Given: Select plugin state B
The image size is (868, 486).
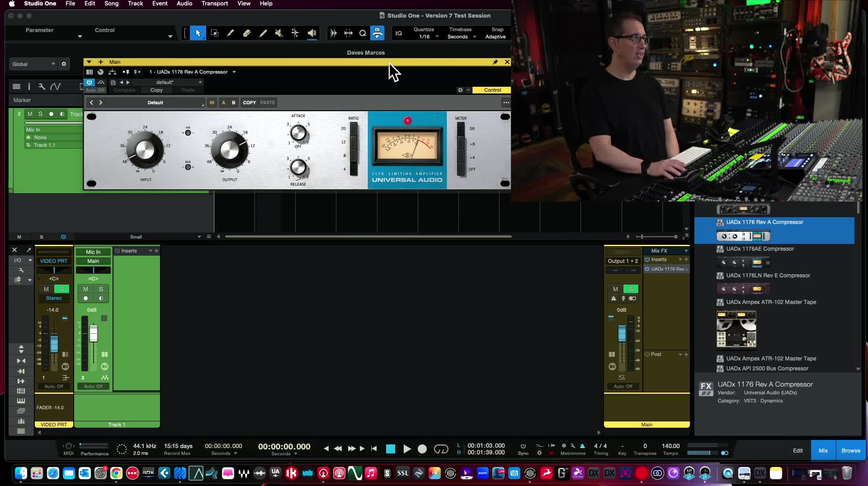Looking at the screenshot, I should click(233, 103).
